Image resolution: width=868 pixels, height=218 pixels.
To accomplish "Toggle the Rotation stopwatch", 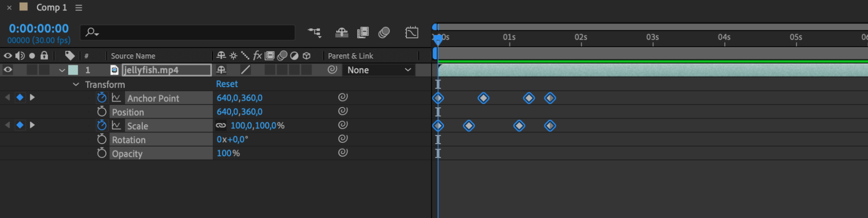I will click(x=102, y=140).
